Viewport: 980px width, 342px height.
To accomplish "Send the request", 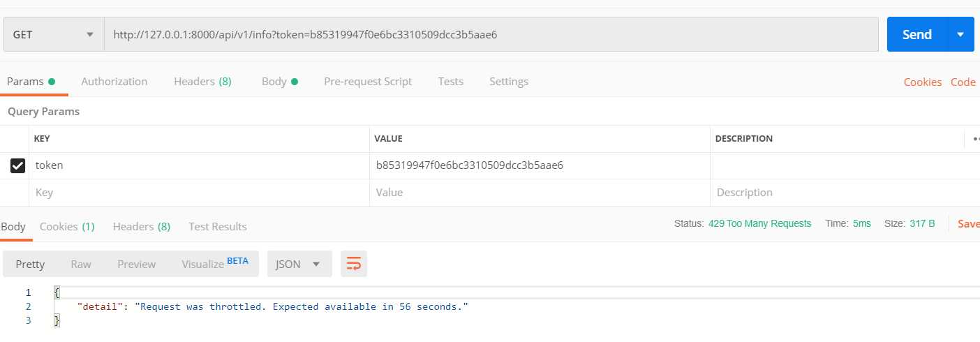I will point(917,34).
